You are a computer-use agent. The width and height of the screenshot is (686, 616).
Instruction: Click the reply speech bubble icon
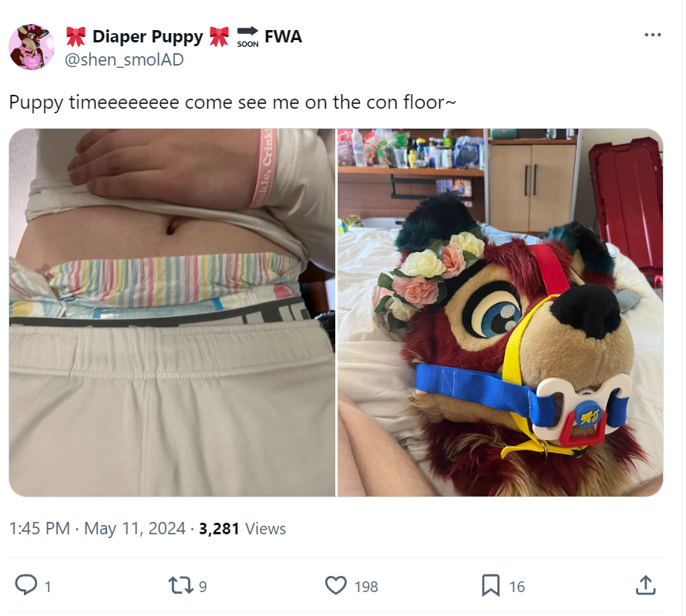pos(26,585)
